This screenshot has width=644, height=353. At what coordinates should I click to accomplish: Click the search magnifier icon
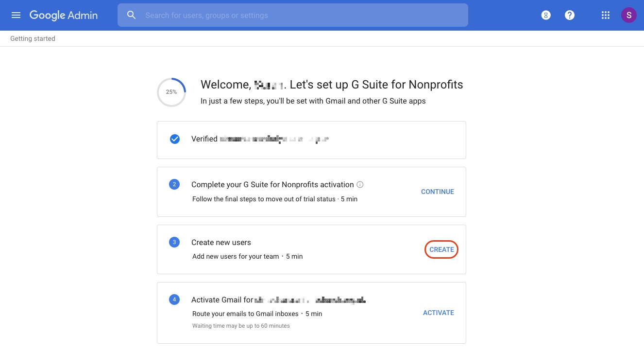132,15
